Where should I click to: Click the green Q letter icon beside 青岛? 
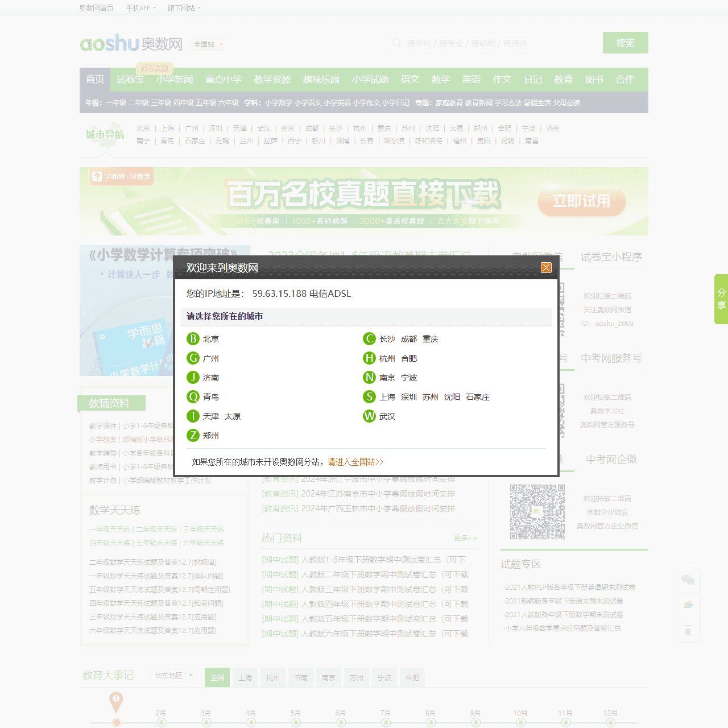coord(193,397)
